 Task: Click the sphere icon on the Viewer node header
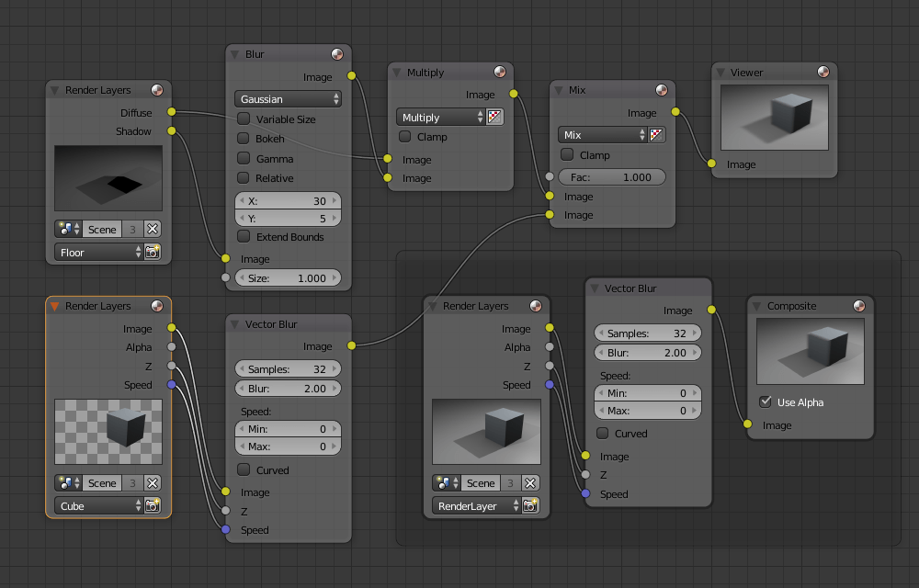(x=824, y=72)
